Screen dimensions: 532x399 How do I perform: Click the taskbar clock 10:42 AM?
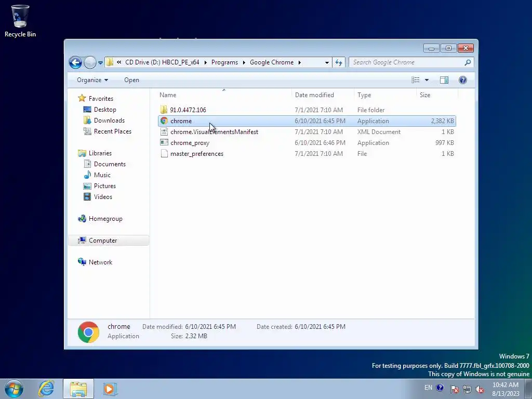click(506, 385)
